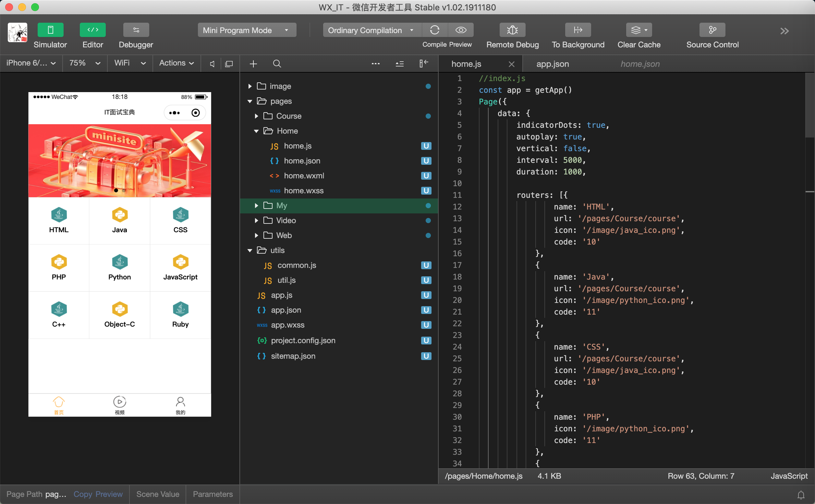Toggle the Editor panel button
Image resolution: width=815 pixels, height=504 pixels.
93,30
